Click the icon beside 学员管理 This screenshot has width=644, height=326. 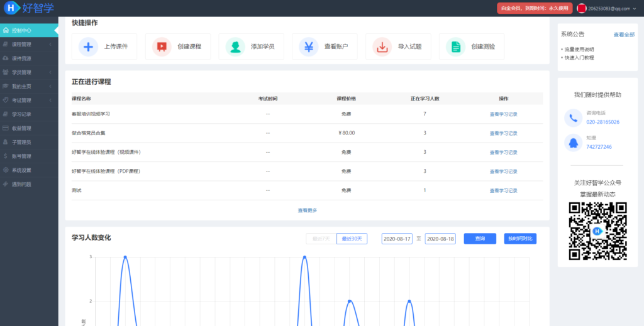coord(6,72)
